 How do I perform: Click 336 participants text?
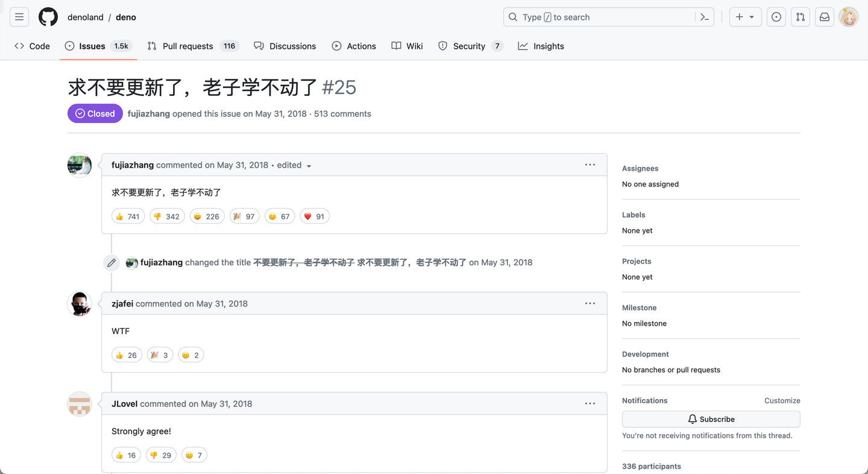[652, 466]
